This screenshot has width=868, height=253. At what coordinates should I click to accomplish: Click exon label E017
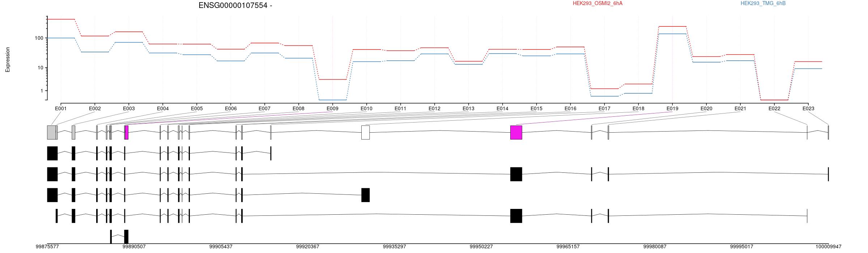[x=604, y=108]
